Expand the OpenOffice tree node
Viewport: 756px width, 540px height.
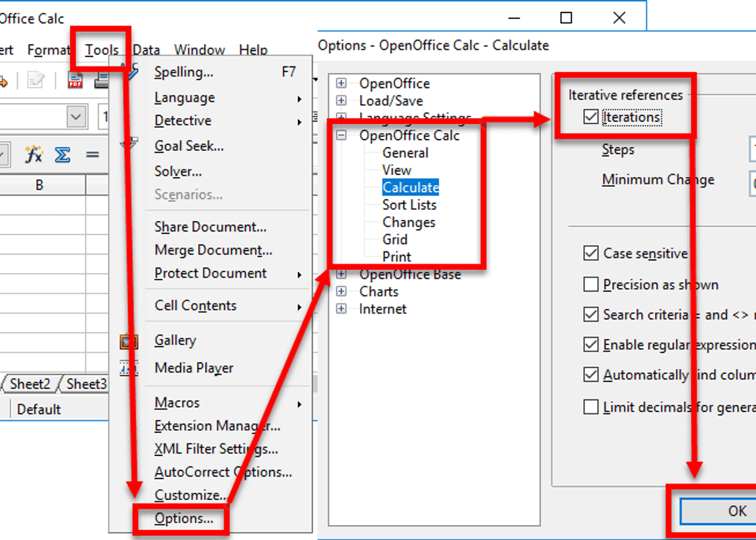[x=341, y=83]
